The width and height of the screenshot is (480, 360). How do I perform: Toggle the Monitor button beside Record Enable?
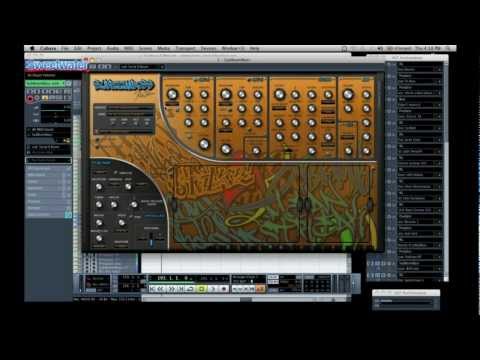(37, 98)
